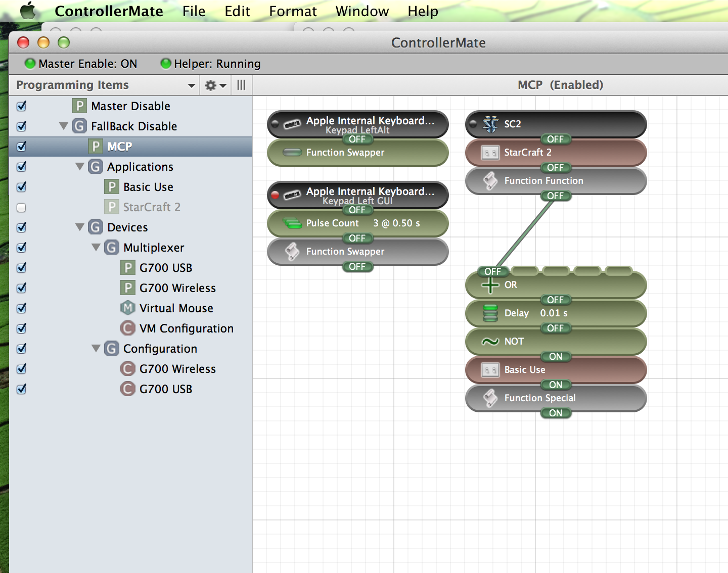Toggle the MCP checkbox
The height and width of the screenshot is (573, 728).
(21, 147)
